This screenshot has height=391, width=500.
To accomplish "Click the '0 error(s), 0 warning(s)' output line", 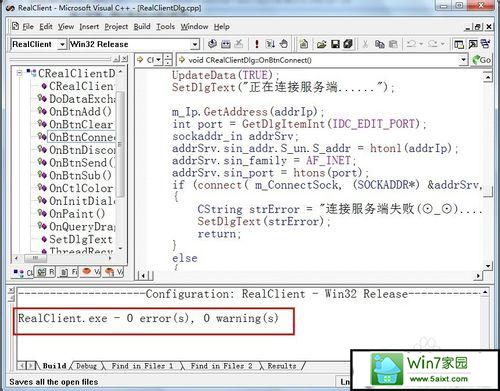I will (148, 318).
